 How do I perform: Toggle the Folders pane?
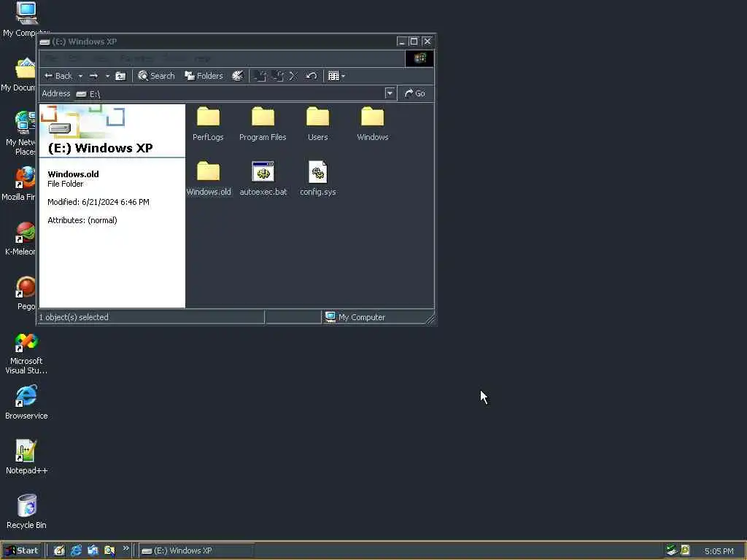click(x=204, y=76)
